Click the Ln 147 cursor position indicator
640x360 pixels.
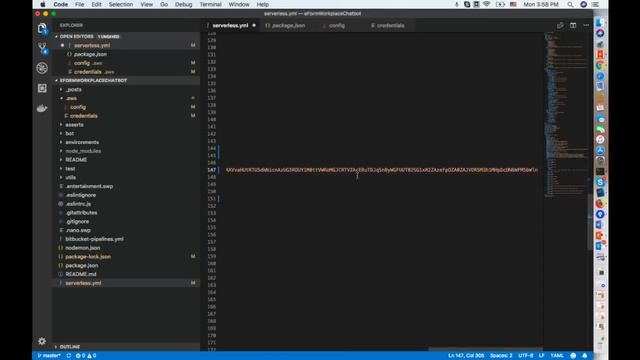[466, 356]
